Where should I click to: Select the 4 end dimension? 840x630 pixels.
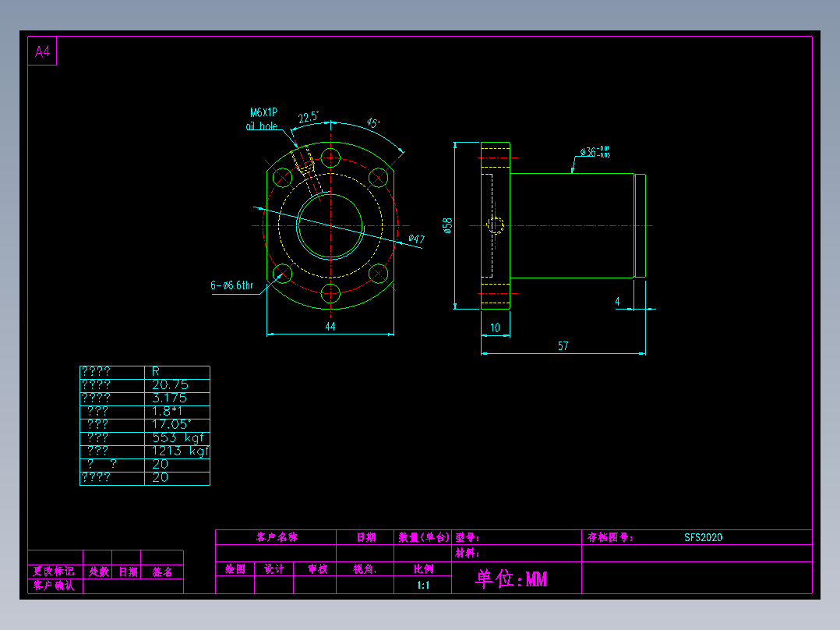pos(617,302)
